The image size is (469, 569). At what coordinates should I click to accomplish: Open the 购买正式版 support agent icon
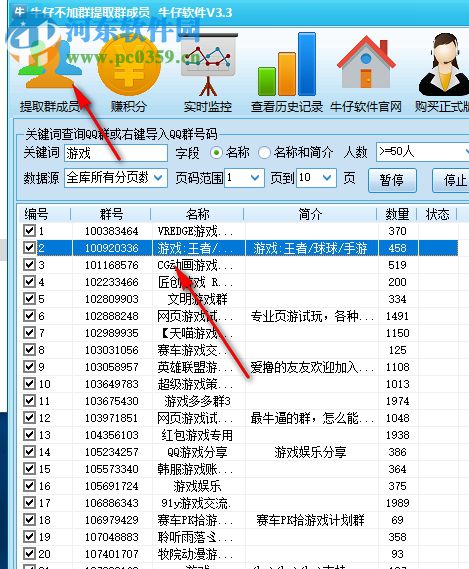point(444,65)
